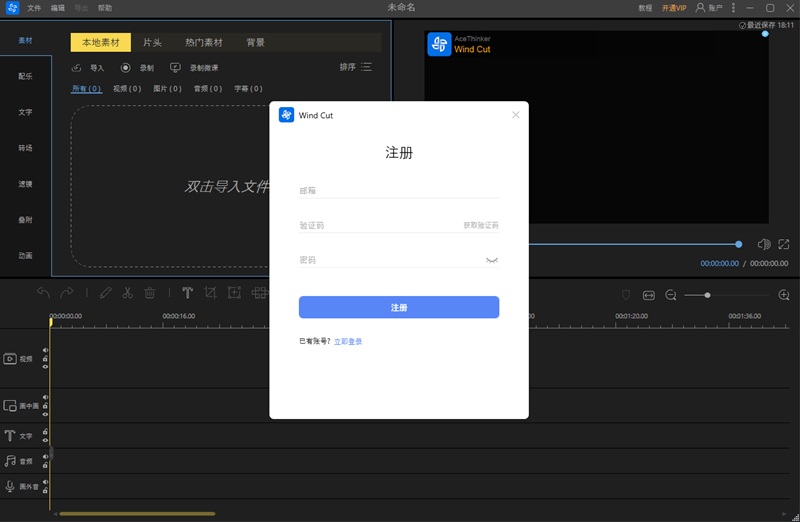Click the 验证码 verification code field
The width and height of the screenshot is (800, 522).
coord(380,225)
